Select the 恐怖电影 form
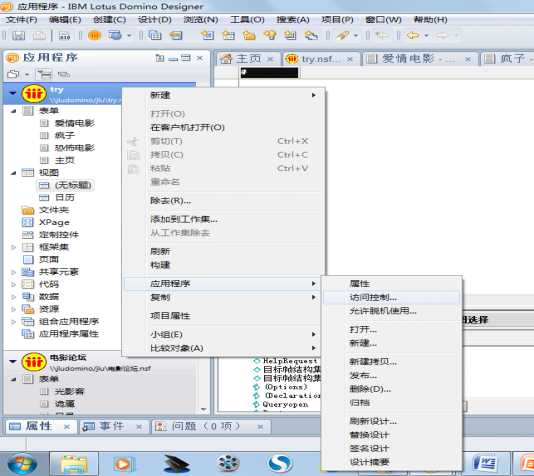Image resolution: width=534 pixels, height=476 pixels. [74, 148]
